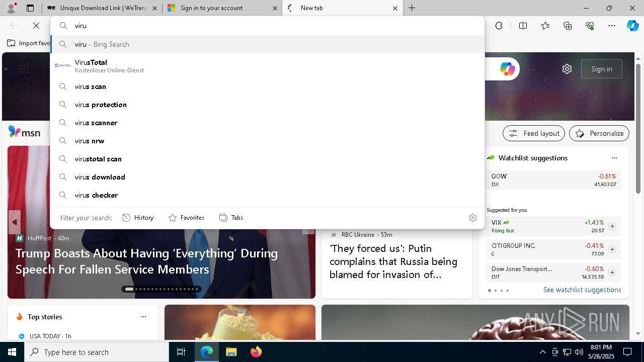Open the notification center icon

click(x=627, y=351)
